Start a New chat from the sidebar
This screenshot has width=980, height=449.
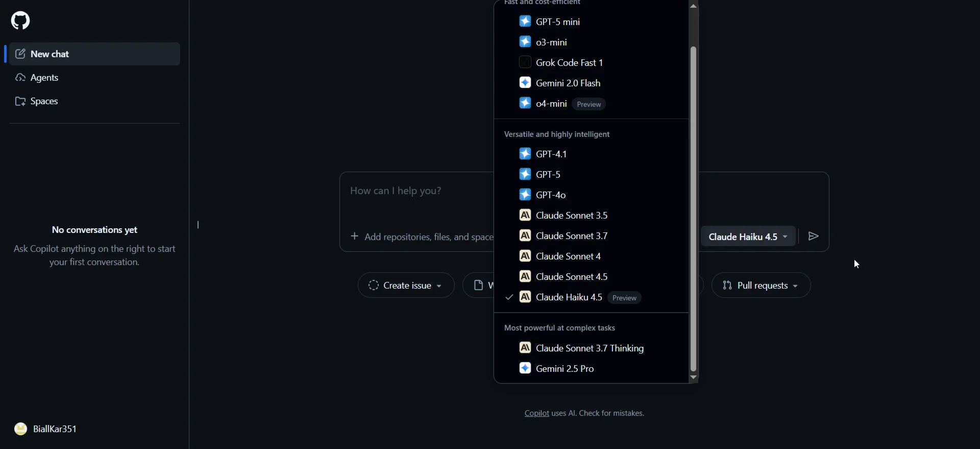94,54
